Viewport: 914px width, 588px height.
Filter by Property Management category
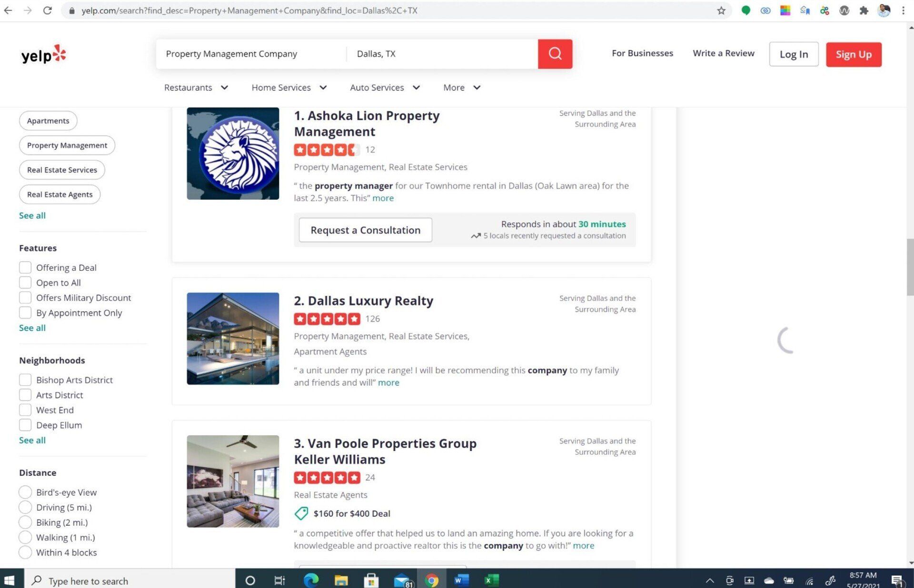coord(67,145)
